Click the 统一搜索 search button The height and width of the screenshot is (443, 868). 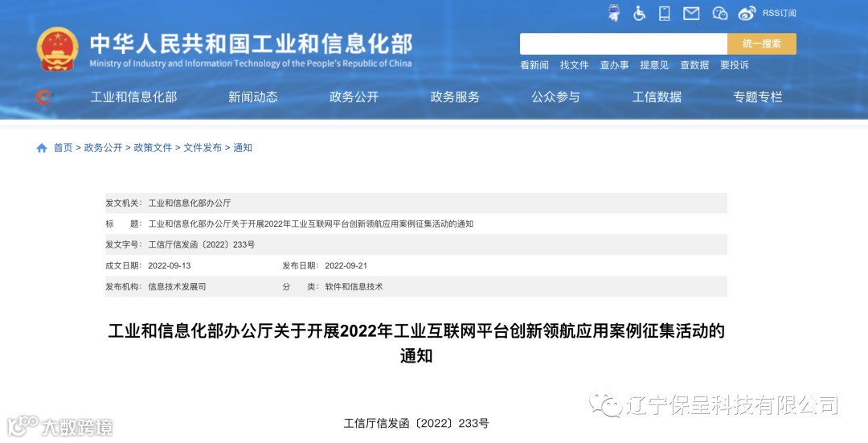[762, 43]
